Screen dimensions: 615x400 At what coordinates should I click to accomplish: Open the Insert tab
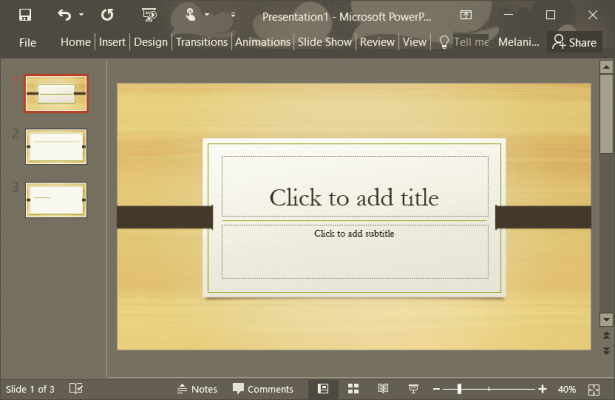click(112, 42)
